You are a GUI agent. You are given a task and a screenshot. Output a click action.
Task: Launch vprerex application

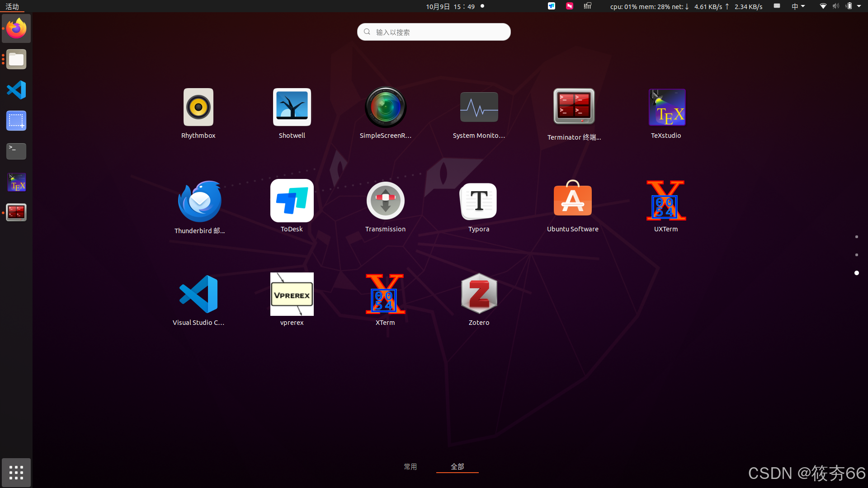coord(292,295)
